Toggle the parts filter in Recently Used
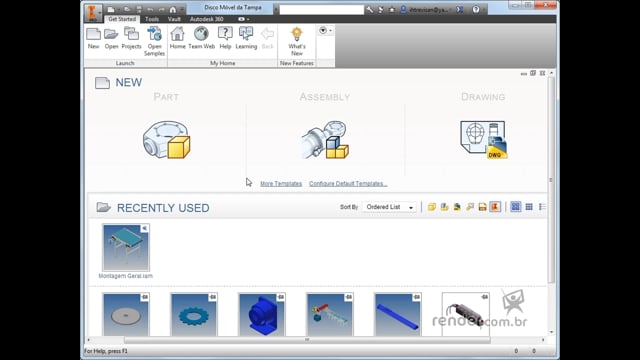640x360 pixels. pos(431,207)
